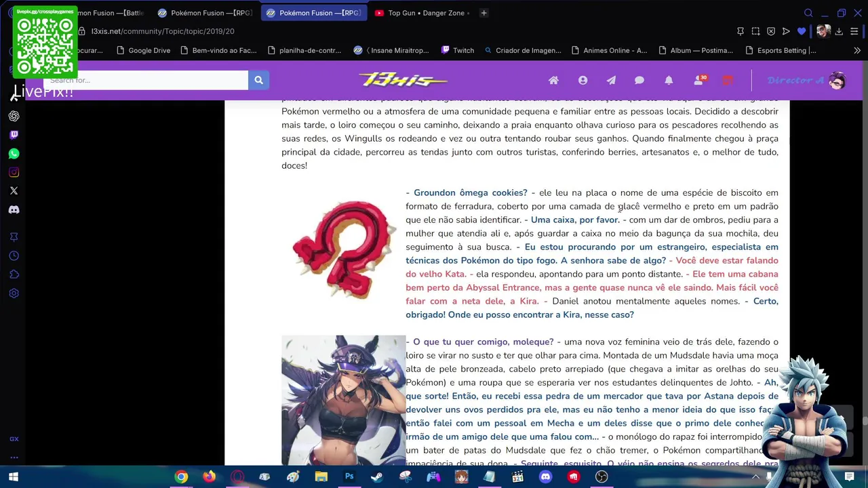Screen dimensions: 868x488
Task: Bookmark page with the heart icon
Action: coord(802,31)
